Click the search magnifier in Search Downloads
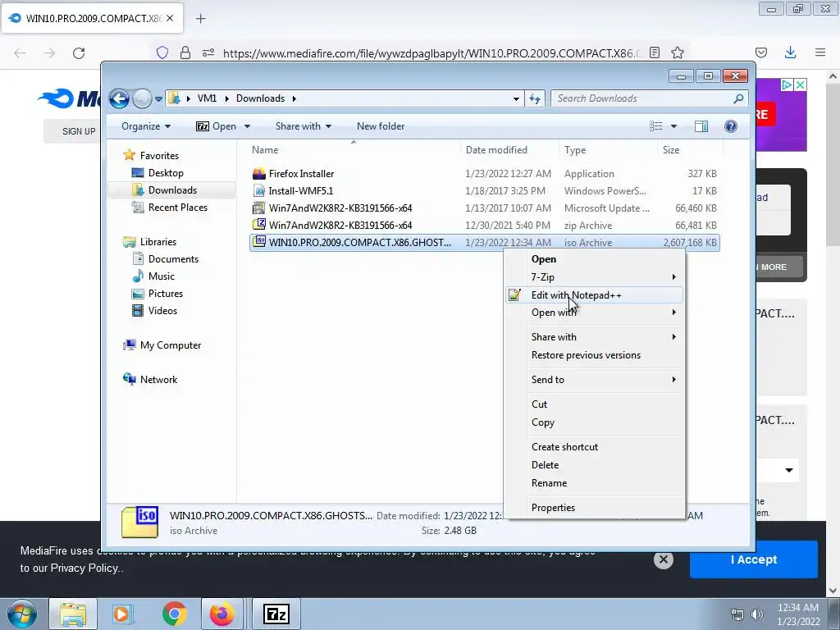 (x=738, y=98)
